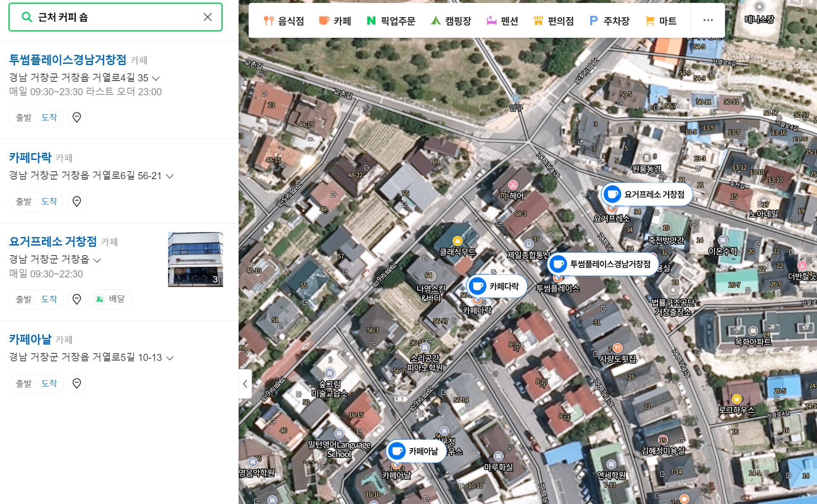Open 투썸플레이스경남거창점 result title
817x504 pixels.
coord(68,60)
